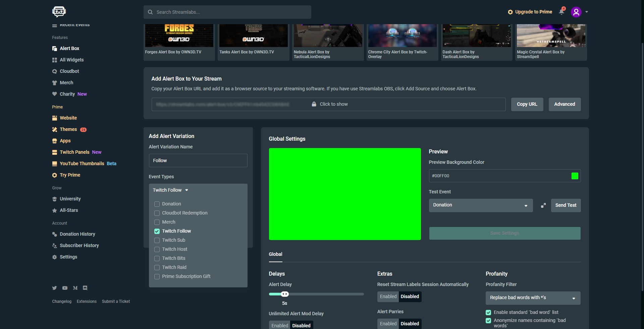Uncheck the Twitch Follow event type
This screenshot has height=329, width=644.
[x=157, y=231]
